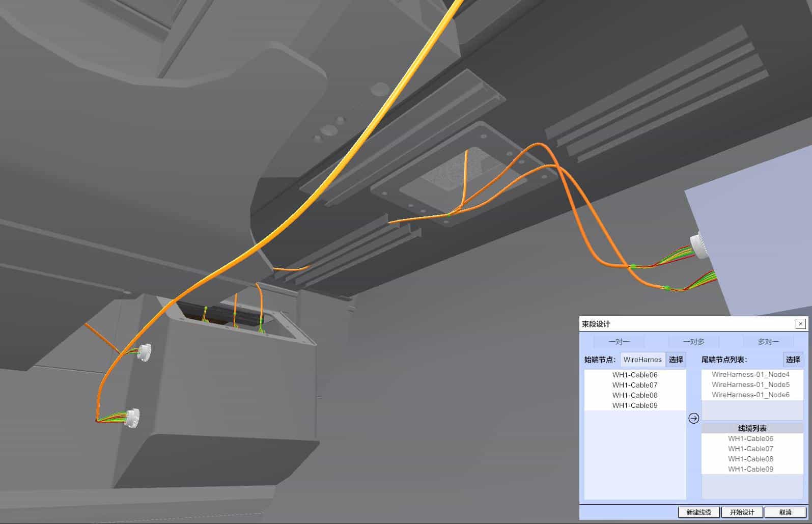This screenshot has height=524, width=812.
Task: Click WH1-Cable09 under 线缆列表
Action: pos(750,469)
